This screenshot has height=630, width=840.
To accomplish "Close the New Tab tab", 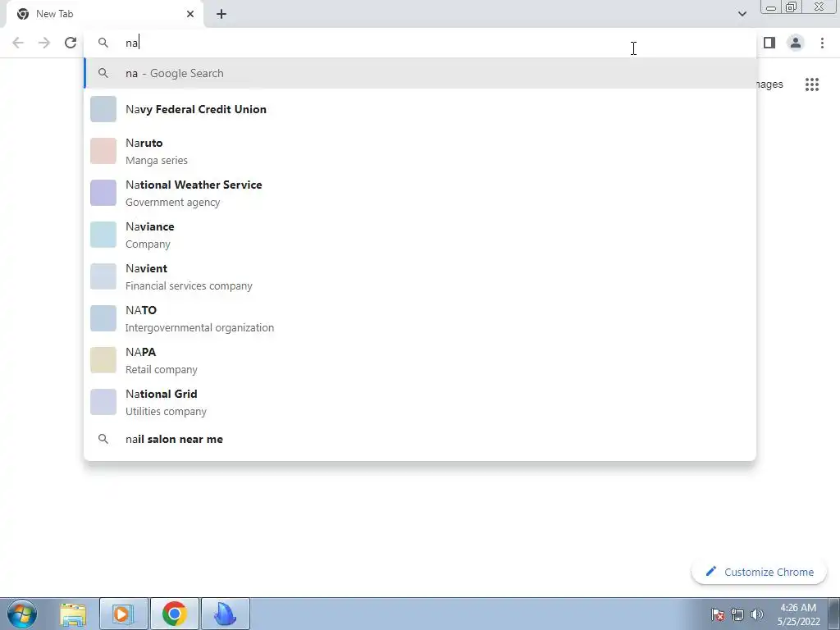I will (x=190, y=14).
